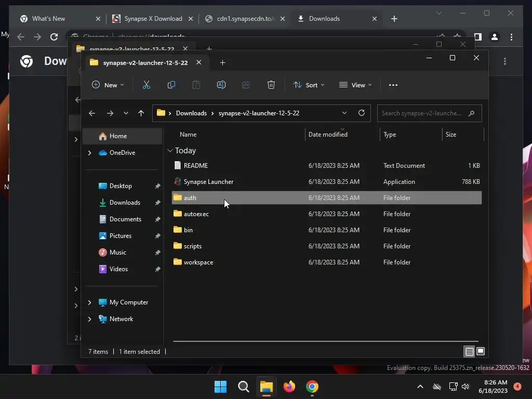Click the Rename icon in the toolbar
Image resolution: width=532 pixels, height=399 pixels.
(221, 85)
